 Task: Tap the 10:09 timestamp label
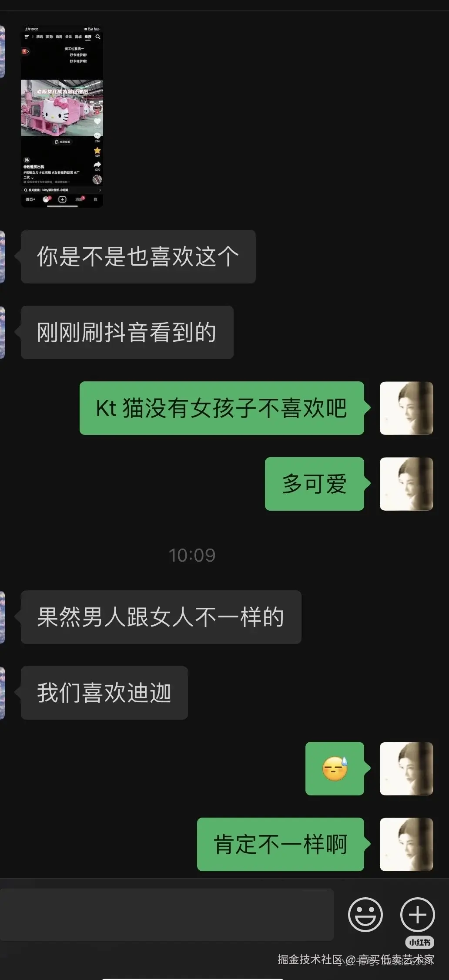coord(192,555)
